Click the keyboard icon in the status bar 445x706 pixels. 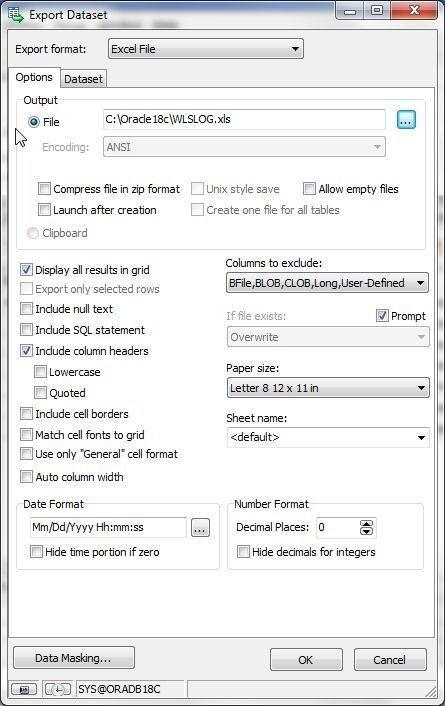point(25,689)
